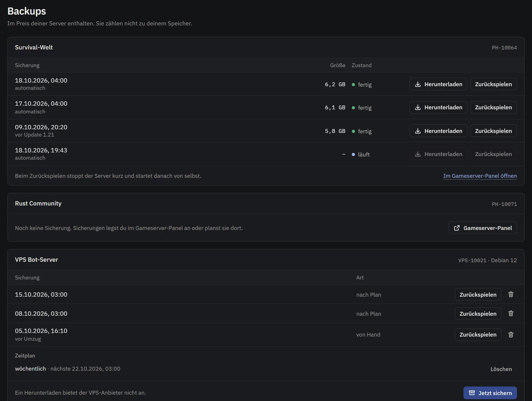Download the 17.10.2026 Survival-Welt backup

pos(438,107)
